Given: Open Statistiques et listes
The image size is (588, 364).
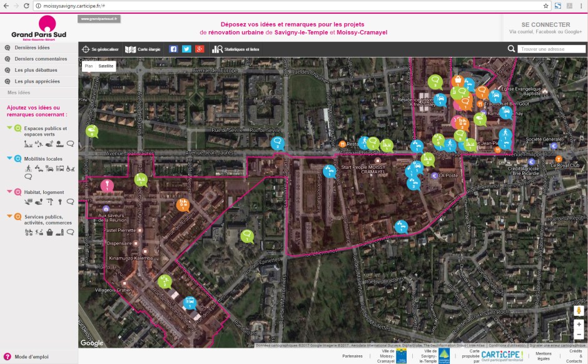Looking at the screenshot, I should [x=217, y=49].
